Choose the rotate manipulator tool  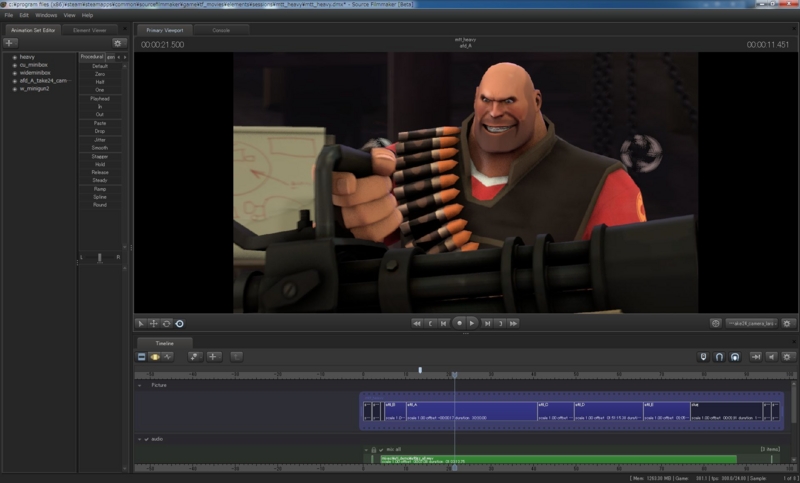tap(166, 323)
